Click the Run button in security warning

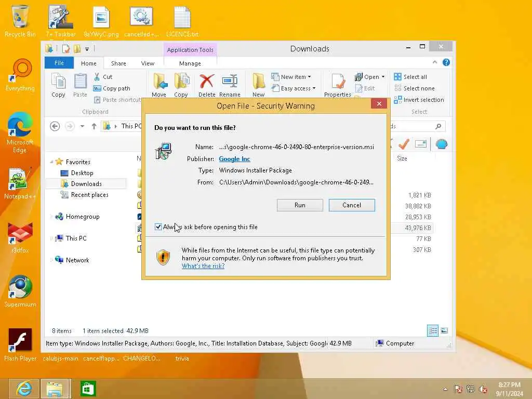[x=300, y=205]
